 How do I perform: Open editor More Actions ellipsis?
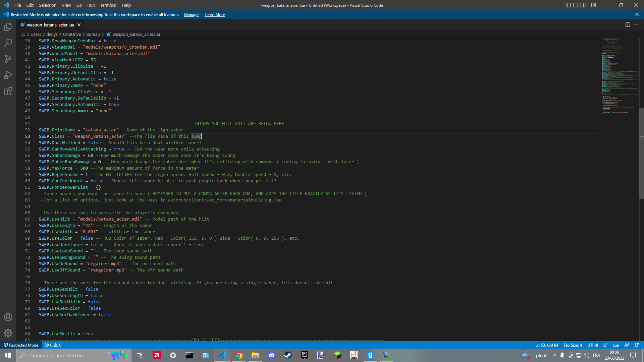[636, 25]
